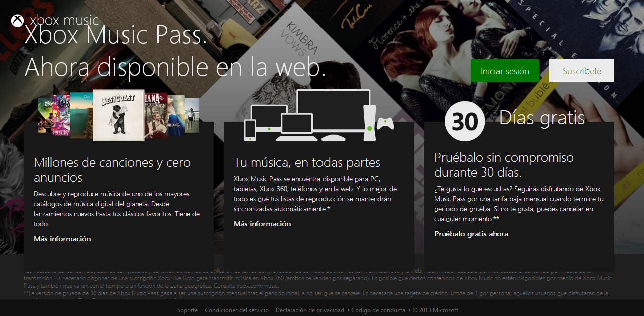Open Declaración de privacidad link
Viewport: 644px width, 316px height.
310,310
